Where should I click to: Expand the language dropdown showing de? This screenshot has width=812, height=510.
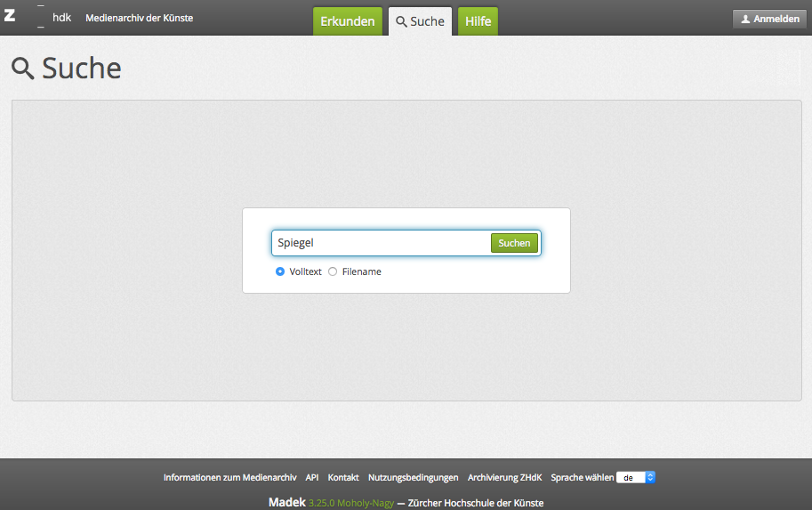point(636,478)
